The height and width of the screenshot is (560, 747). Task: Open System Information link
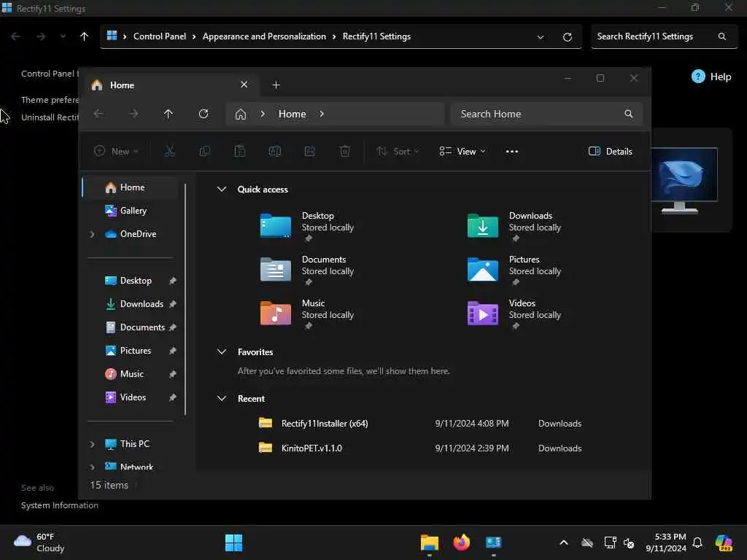click(60, 505)
